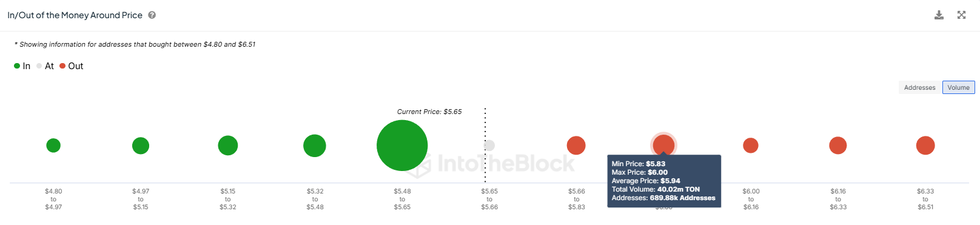Select the red $6.00 to $6.16 bubble
Viewport: 980px width, 225px height.
pos(751,146)
